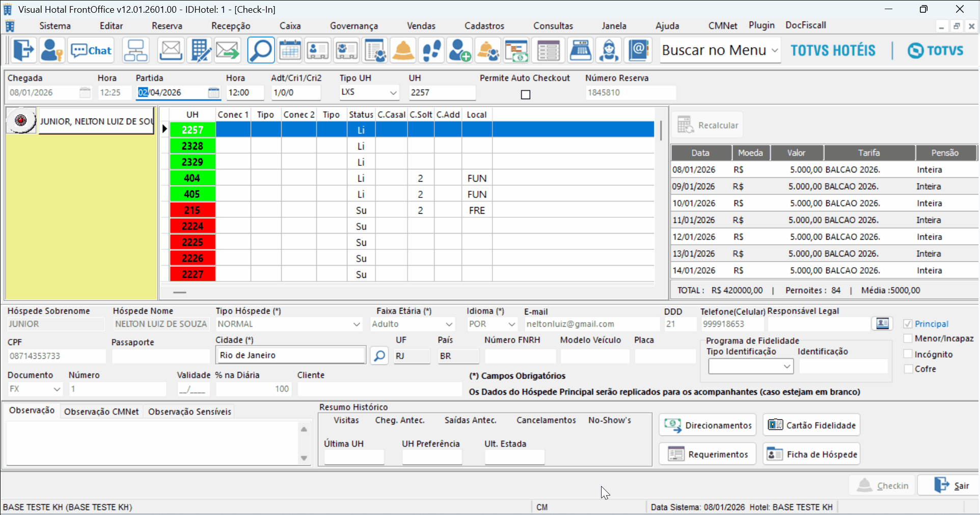Open the inbox envelope tray icon
Viewport: 980px width, 515px height.
[171, 50]
